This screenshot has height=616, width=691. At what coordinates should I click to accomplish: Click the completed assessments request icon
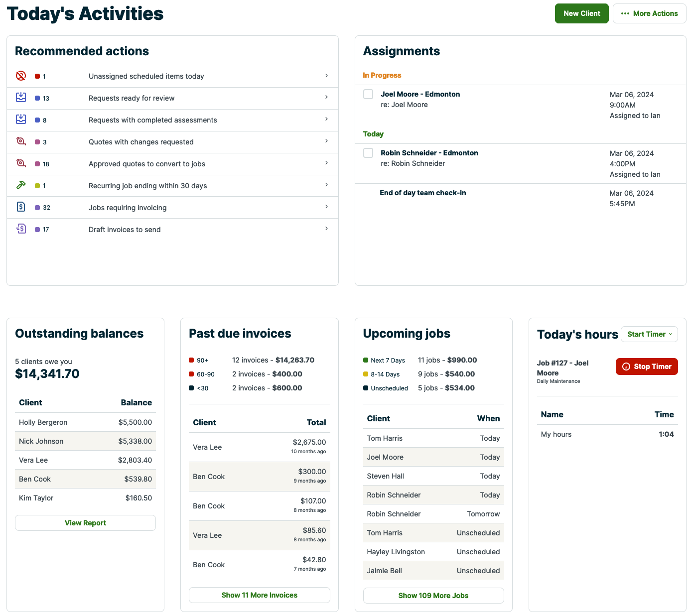click(x=20, y=119)
